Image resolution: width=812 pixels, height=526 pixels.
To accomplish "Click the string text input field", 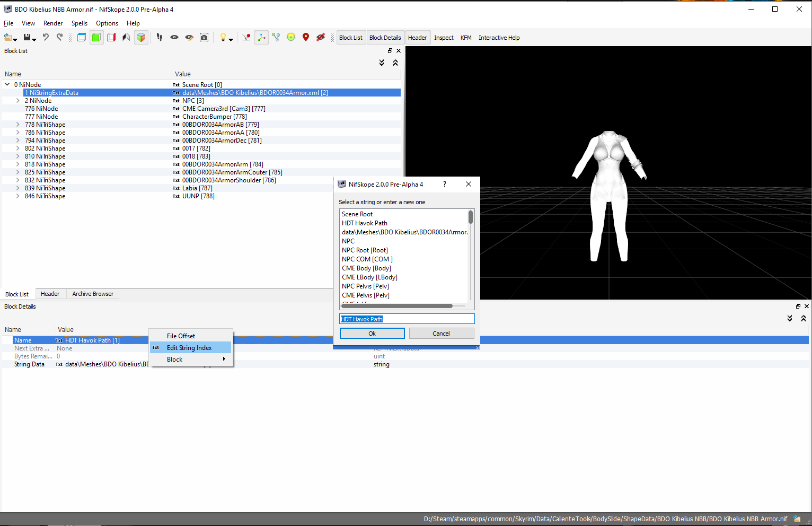I will 407,319.
